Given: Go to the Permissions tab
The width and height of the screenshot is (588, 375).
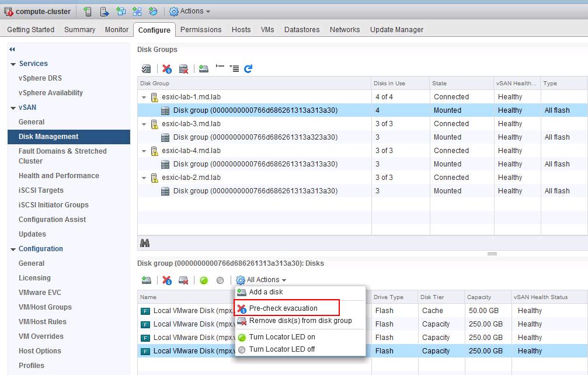Looking at the screenshot, I should tap(201, 30).
